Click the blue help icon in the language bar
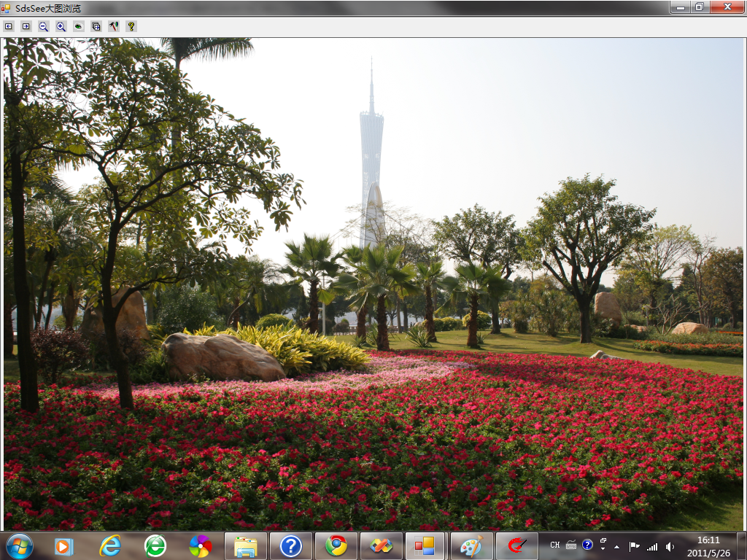The image size is (747, 560). pos(587,544)
